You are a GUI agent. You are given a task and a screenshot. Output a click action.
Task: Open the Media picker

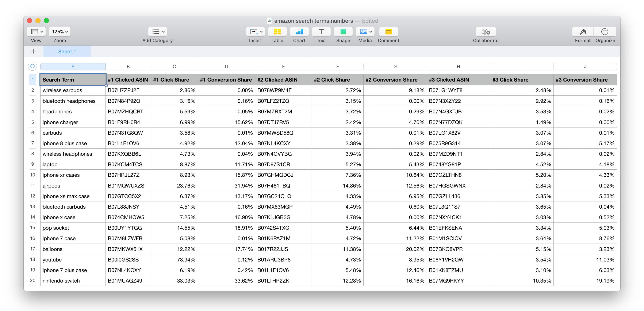[x=365, y=32]
